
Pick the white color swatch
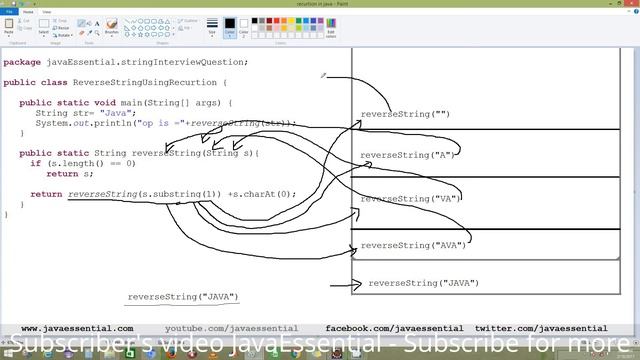coord(254,28)
